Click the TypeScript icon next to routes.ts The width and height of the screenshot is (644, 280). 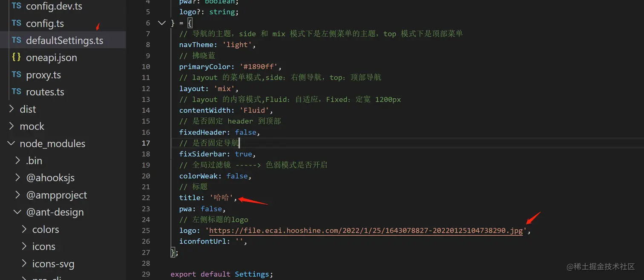[16, 92]
